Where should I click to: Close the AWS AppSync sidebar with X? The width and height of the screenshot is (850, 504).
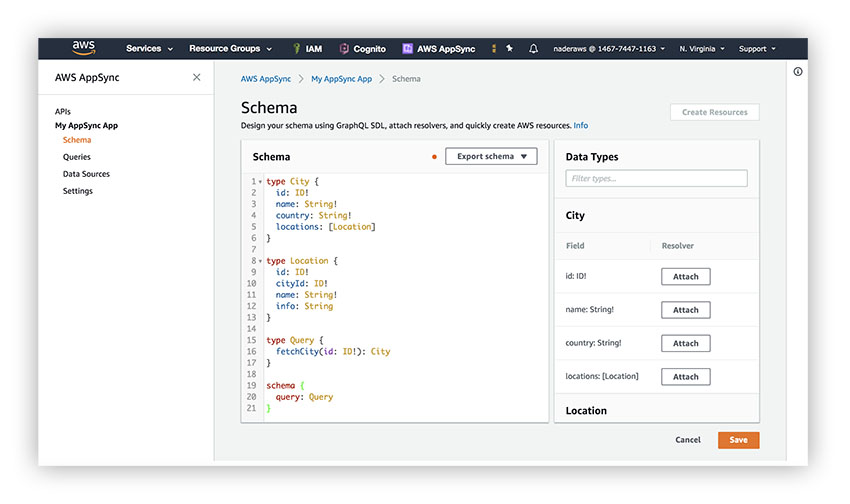[196, 77]
